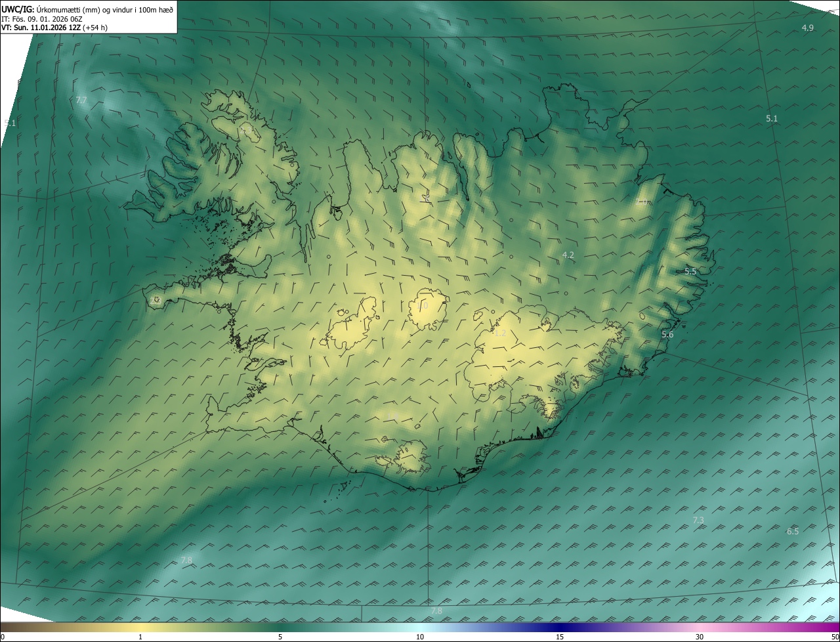
Task: Click the 5.5 value on the east fjords
Action: click(x=690, y=272)
